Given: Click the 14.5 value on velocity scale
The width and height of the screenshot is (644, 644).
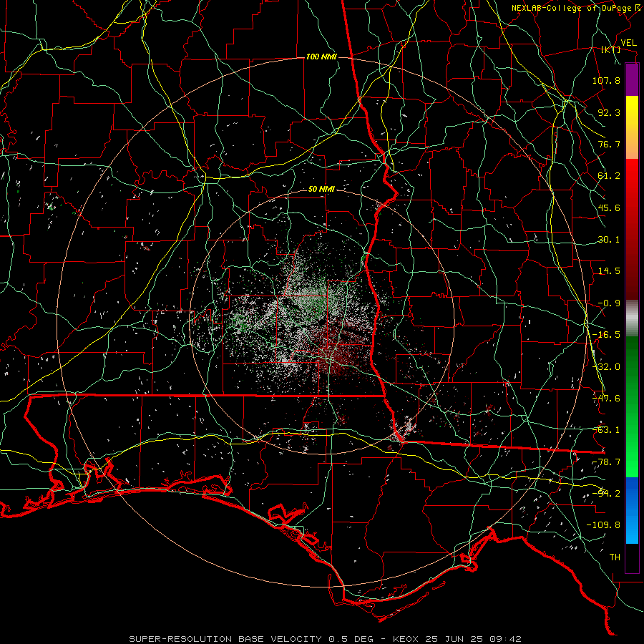Looking at the screenshot, I should click(x=609, y=271).
